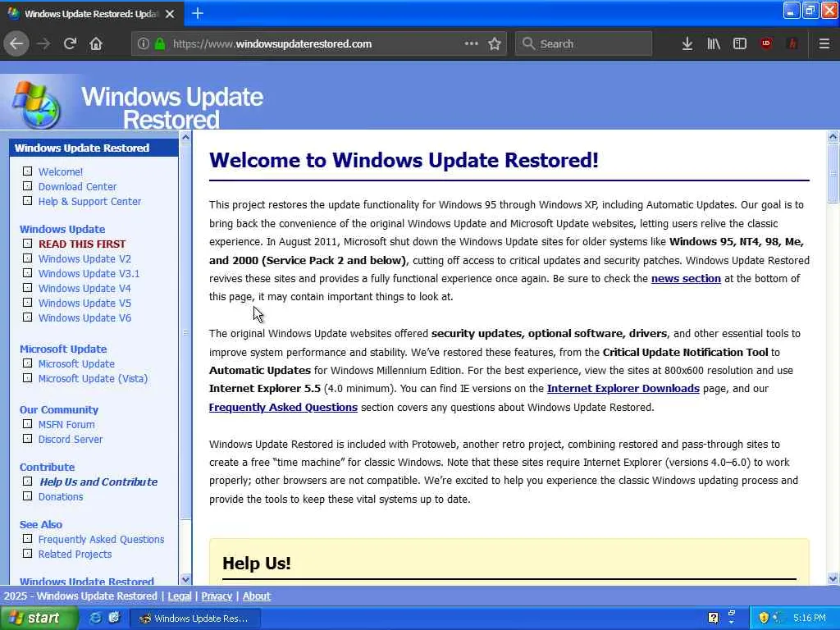Click the sidebar scrollbar down arrow
Image resolution: width=840 pixels, height=630 pixels.
click(x=185, y=579)
